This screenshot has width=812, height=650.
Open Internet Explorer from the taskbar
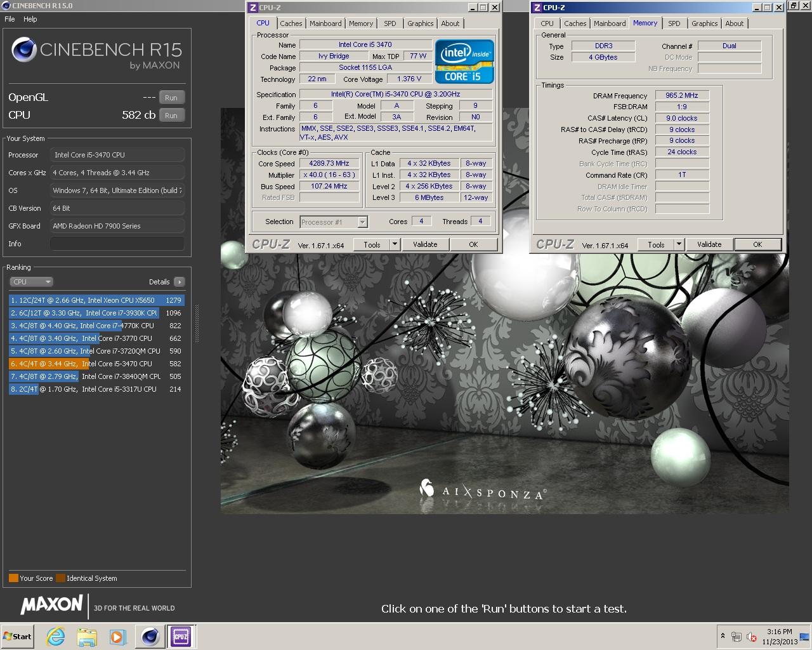tap(56, 637)
